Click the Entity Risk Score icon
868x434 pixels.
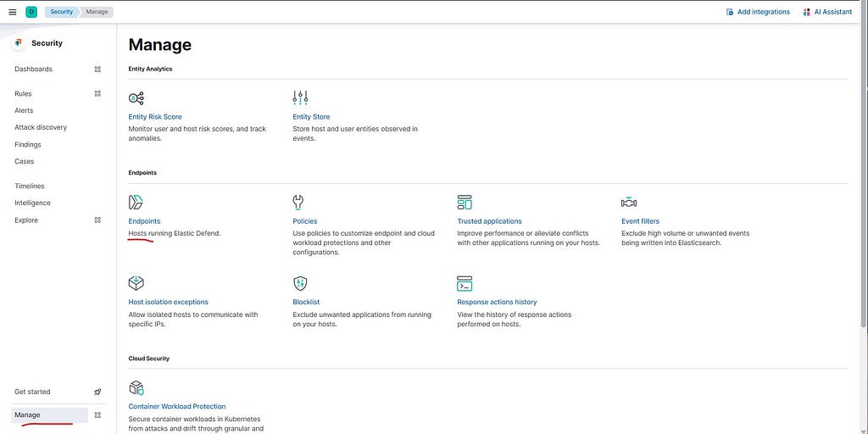click(136, 98)
